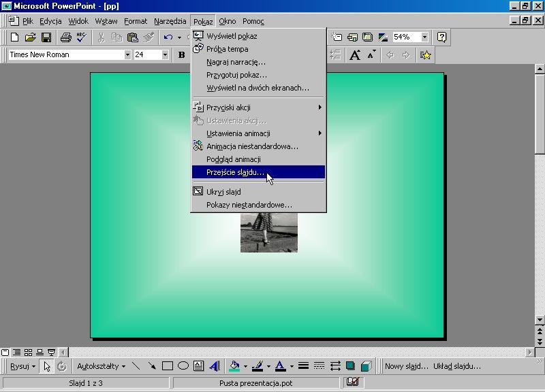This screenshot has height=392, width=545.
Task: Open font name dropdown Times New Roman
Action: click(x=127, y=55)
